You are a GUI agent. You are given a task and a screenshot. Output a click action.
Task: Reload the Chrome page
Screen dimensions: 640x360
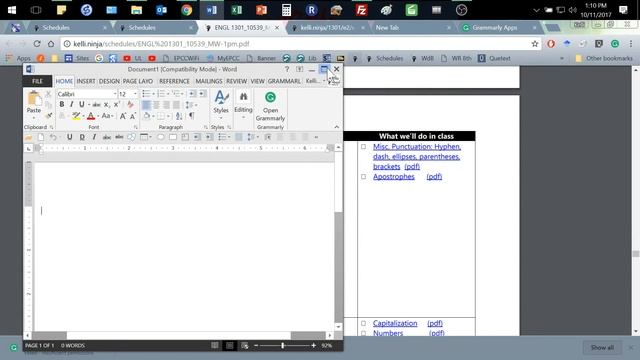tap(37, 44)
